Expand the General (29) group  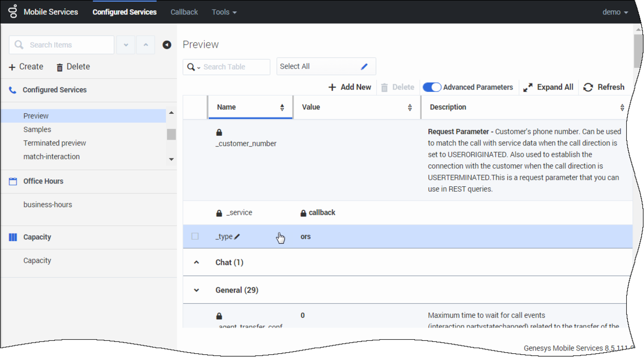coord(196,290)
